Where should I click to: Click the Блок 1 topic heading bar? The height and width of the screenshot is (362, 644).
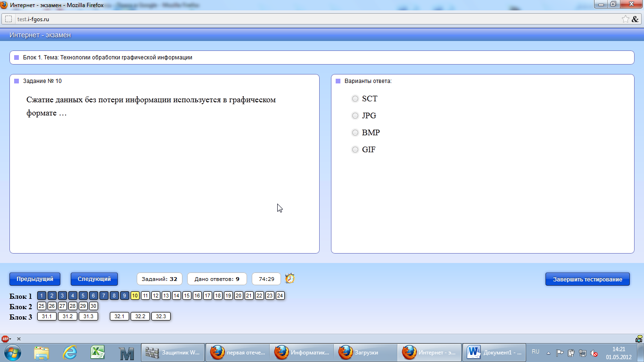322,58
